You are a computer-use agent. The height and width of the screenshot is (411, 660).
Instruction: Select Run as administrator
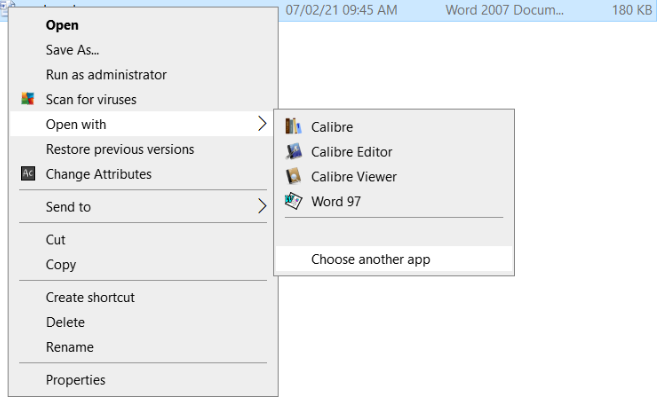[x=106, y=75]
